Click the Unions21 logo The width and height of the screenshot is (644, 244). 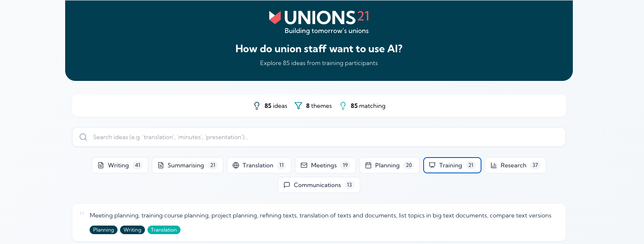pos(319,22)
